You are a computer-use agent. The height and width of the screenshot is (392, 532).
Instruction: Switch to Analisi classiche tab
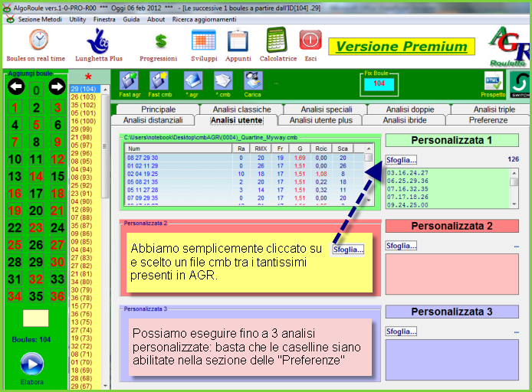point(241,109)
